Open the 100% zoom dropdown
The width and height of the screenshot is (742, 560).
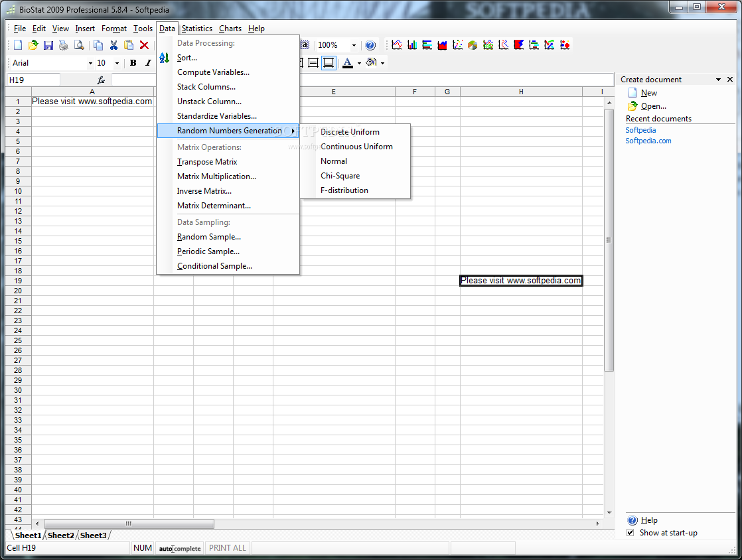tap(354, 45)
